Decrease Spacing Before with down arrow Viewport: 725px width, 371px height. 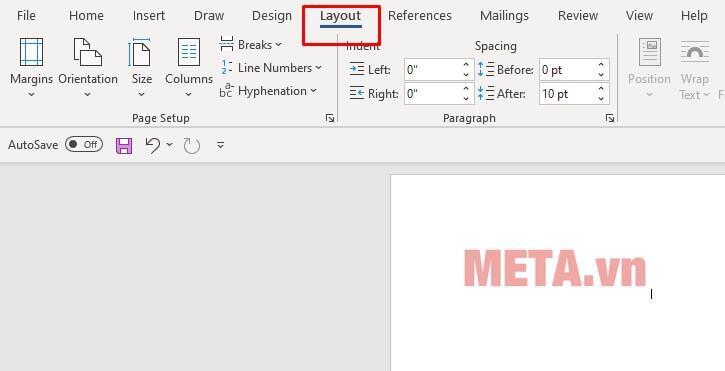pos(601,75)
